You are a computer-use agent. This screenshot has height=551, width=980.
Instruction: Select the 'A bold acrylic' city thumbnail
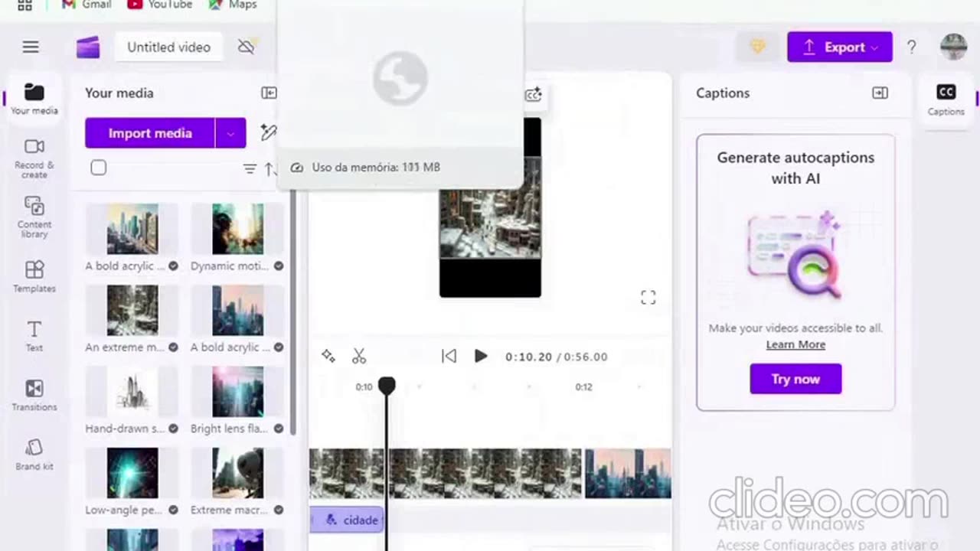coord(132,229)
